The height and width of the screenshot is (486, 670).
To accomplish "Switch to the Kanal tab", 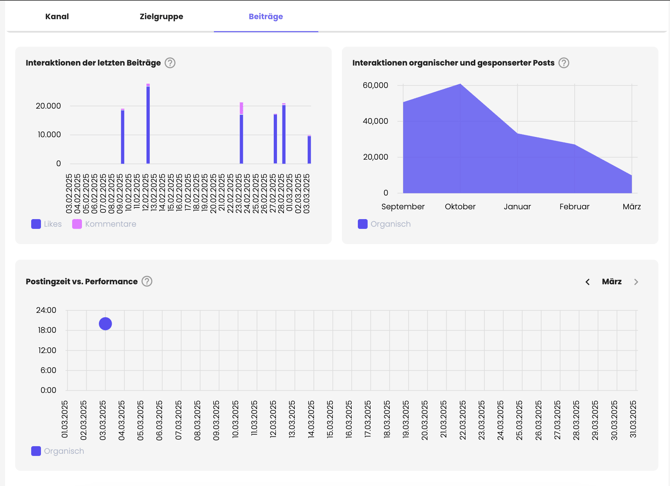I will click(57, 16).
